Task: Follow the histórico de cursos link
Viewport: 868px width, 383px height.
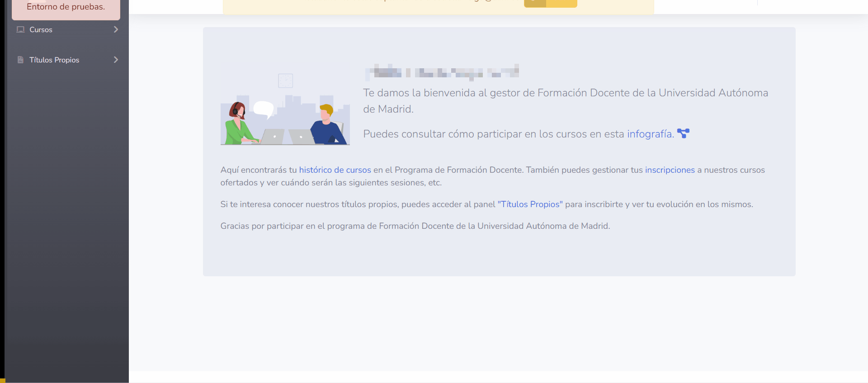Action: pos(335,170)
